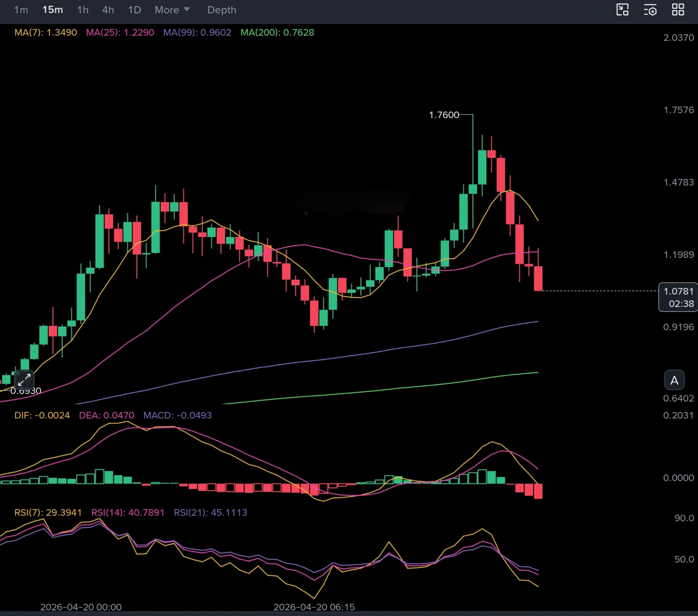Open the chart drawing tools icon
This screenshot has height=616, width=698.
point(622,10)
